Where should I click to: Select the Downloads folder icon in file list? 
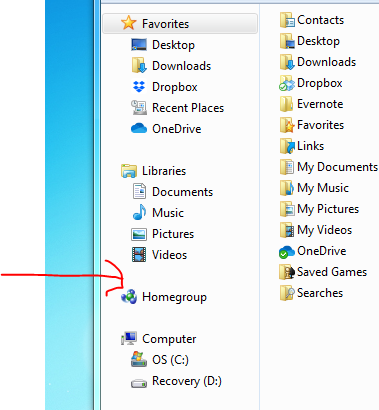click(x=287, y=62)
